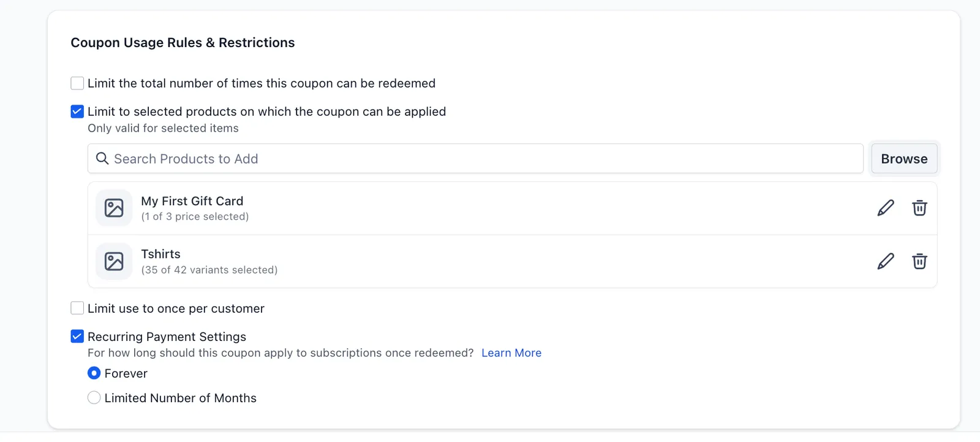This screenshot has width=980, height=442.
Task: Click the Tshirts image placeholder icon
Action: (x=114, y=261)
